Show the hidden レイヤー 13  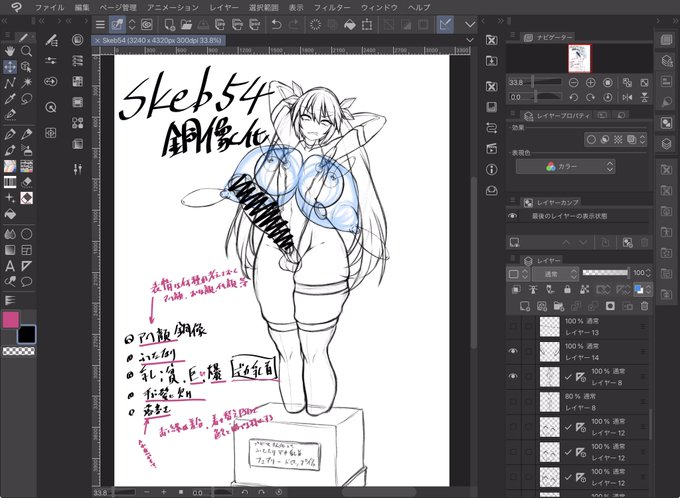(x=513, y=326)
